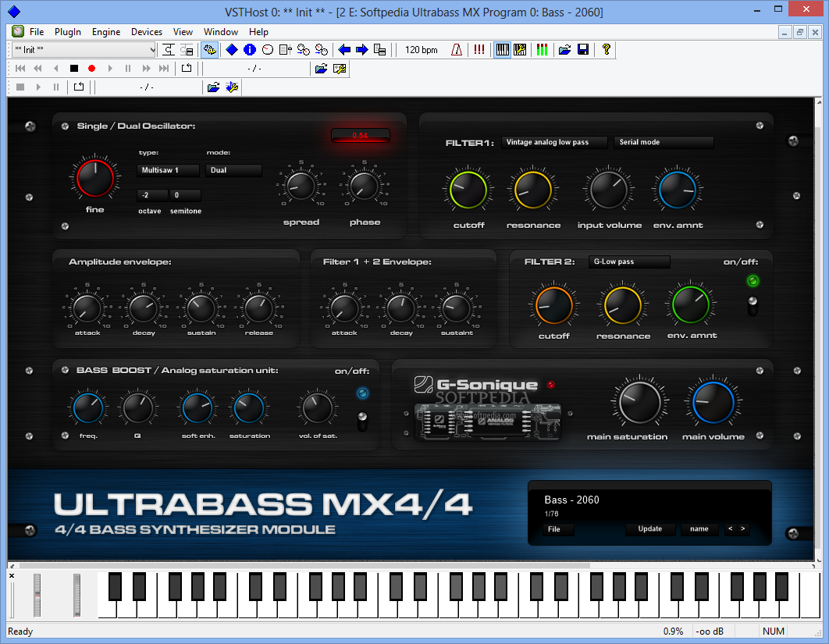The image size is (829, 644).
Task: Open the ** Init ** program dropdown
Action: [84, 50]
